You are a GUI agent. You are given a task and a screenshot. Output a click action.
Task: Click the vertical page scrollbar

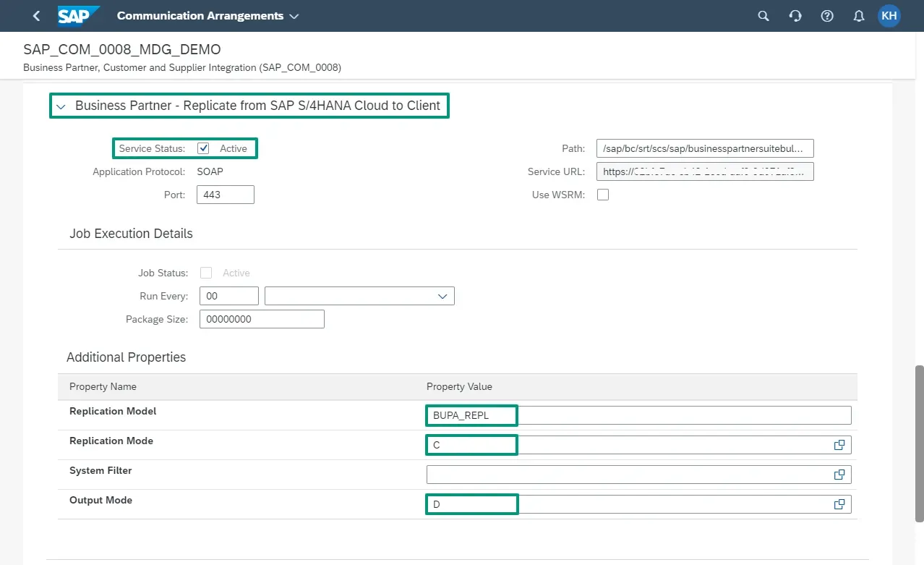[x=919, y=443]
